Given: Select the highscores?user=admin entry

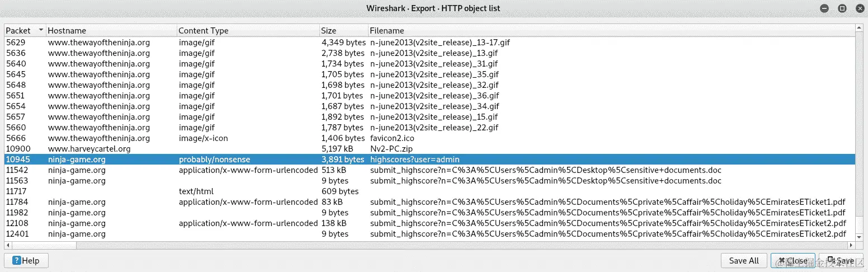Looking at the screenshot, I should pos(414,160).
